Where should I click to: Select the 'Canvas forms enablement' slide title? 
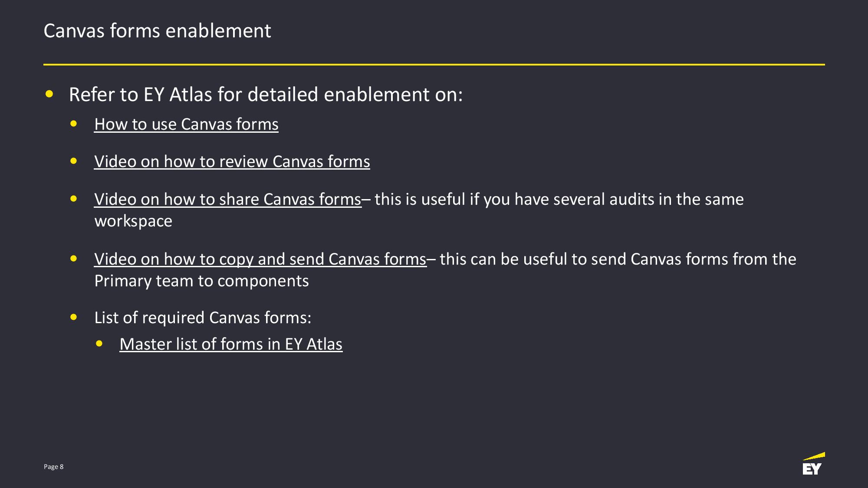tap(157, 31)
